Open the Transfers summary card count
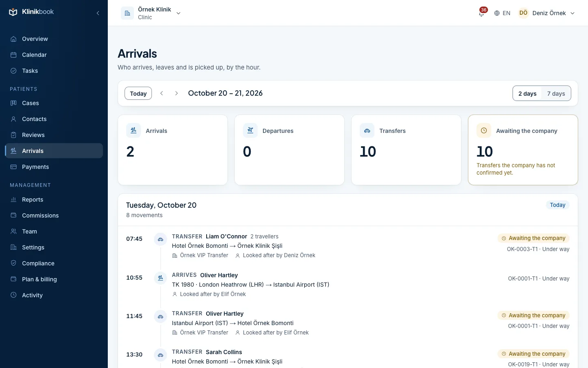Screen dimensions: 588x368 [368, 152]
